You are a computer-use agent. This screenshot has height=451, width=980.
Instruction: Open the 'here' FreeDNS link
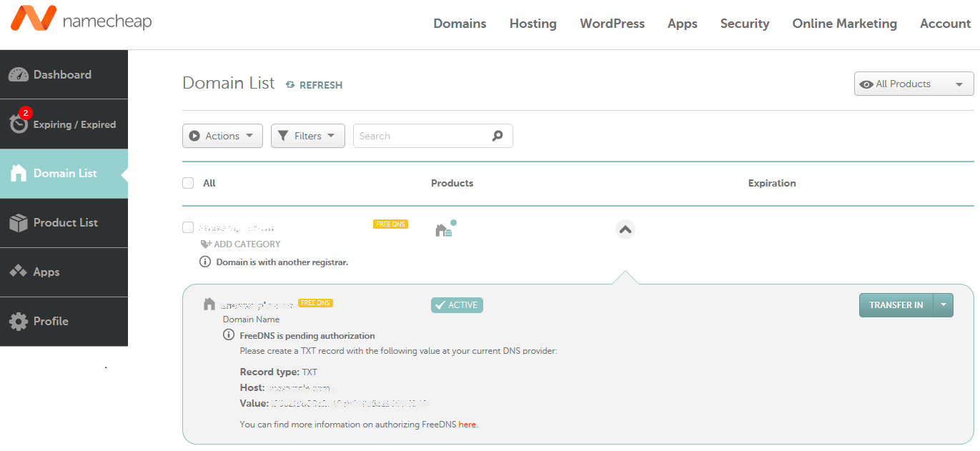(467, 425)
